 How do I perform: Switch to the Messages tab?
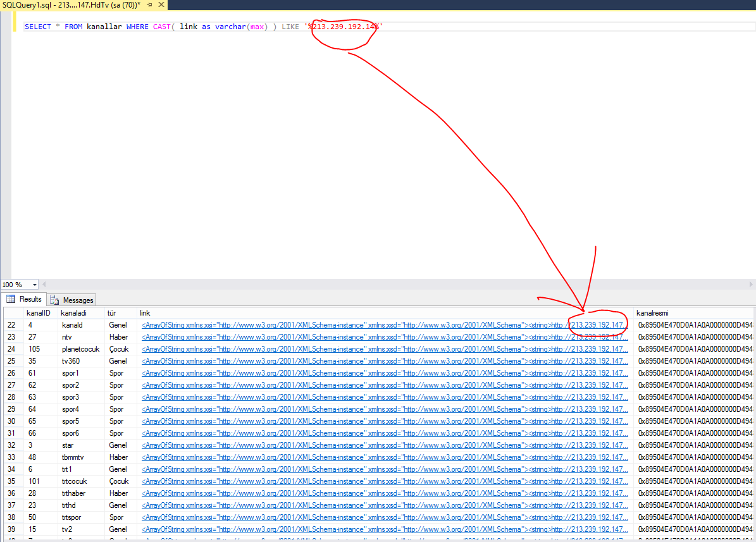coord(72,300)
